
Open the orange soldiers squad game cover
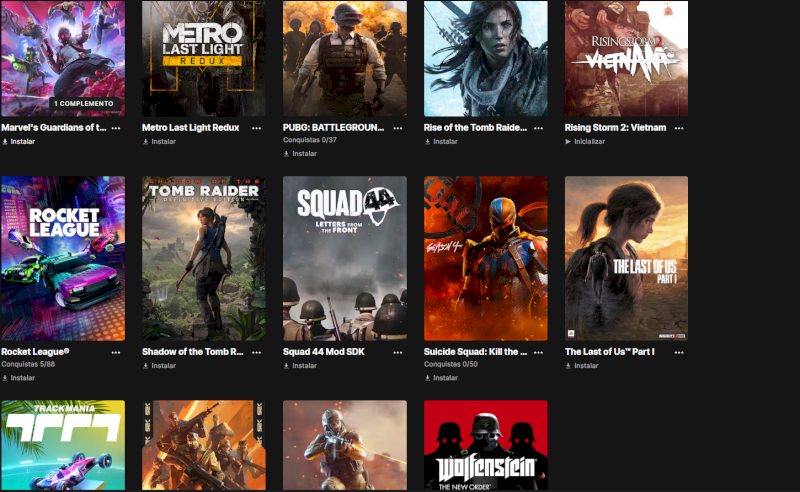pyautogui.click(x=204, y=445)
